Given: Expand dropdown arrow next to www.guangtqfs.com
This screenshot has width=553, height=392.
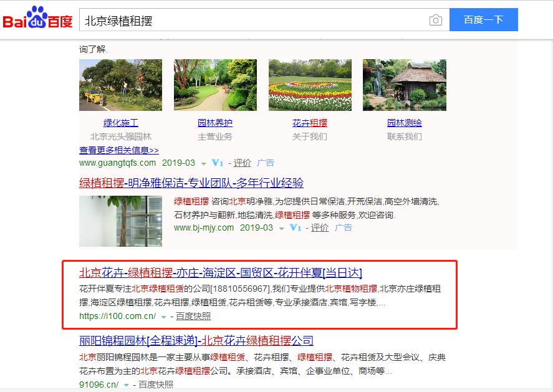Looking at the screenshot, I should coord(203,163).
